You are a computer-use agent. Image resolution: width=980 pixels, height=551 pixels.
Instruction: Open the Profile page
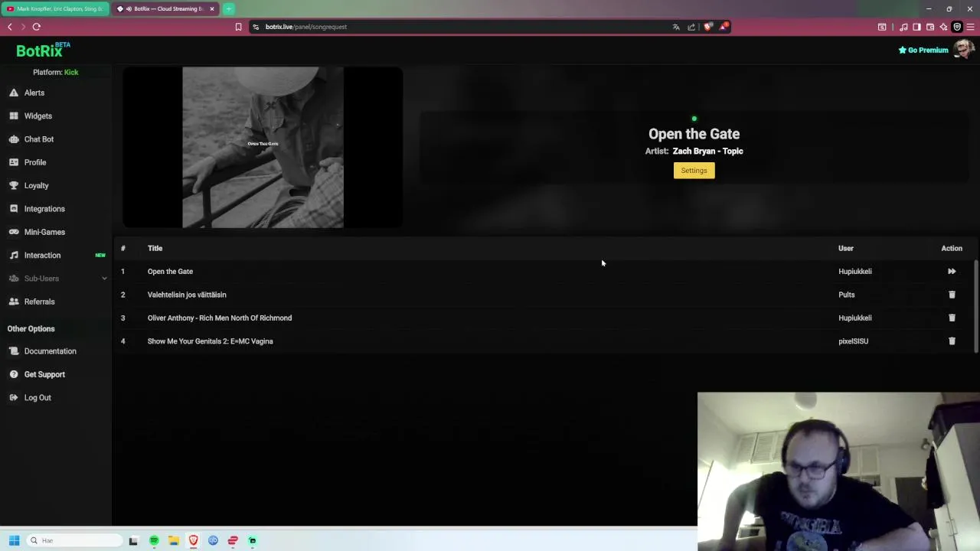click(34, 162)
